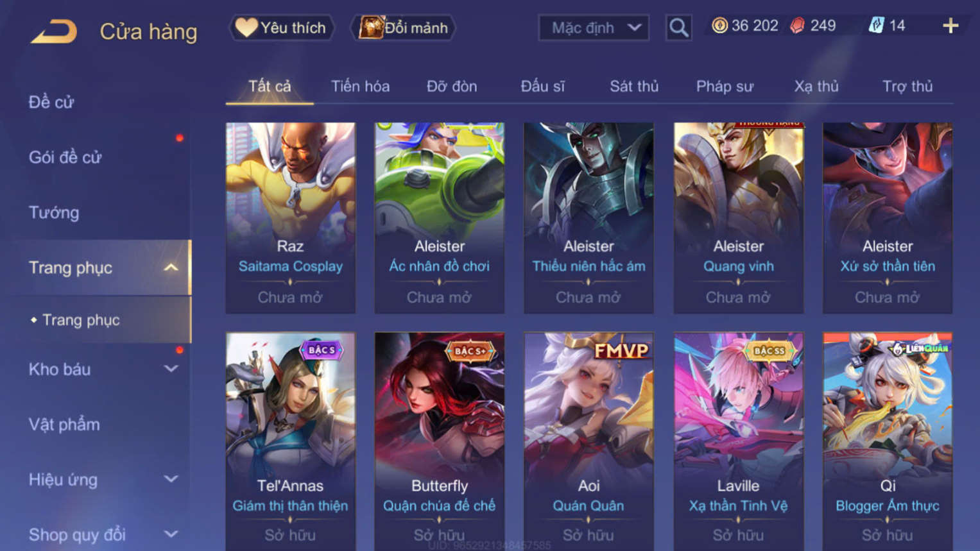Screen dimensions: 980x551
Task: Open Raz Saitama Cosplay skin card
Action: (x=290, y=217)
